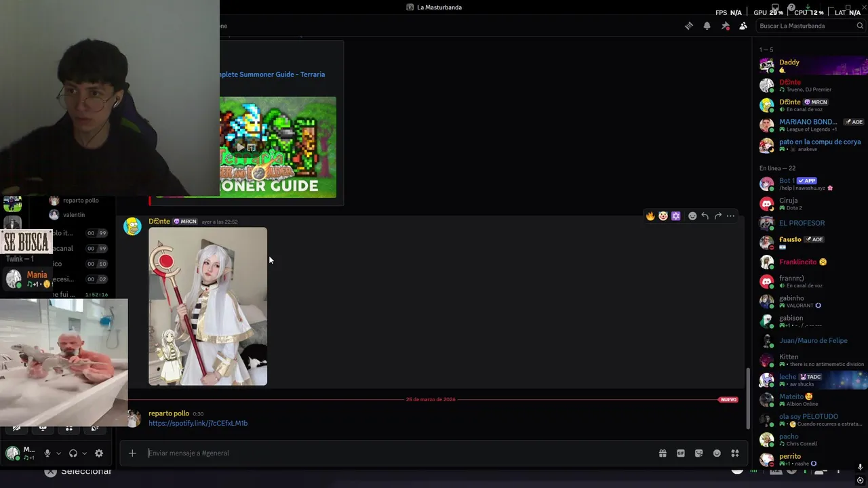Open ola soy PELOTUDO member entry
Screen dimensions: 868x488
pyautogui.click(x=810, y=420)
